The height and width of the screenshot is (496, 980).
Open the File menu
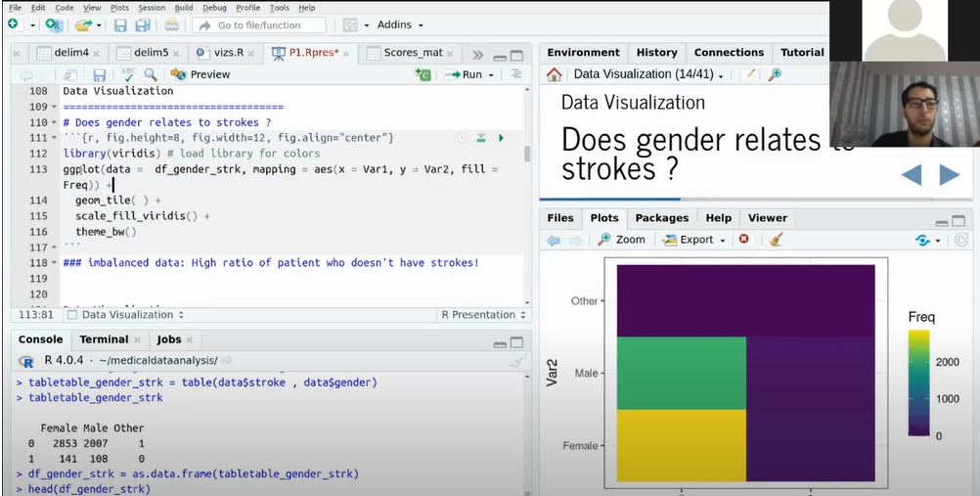15,8
